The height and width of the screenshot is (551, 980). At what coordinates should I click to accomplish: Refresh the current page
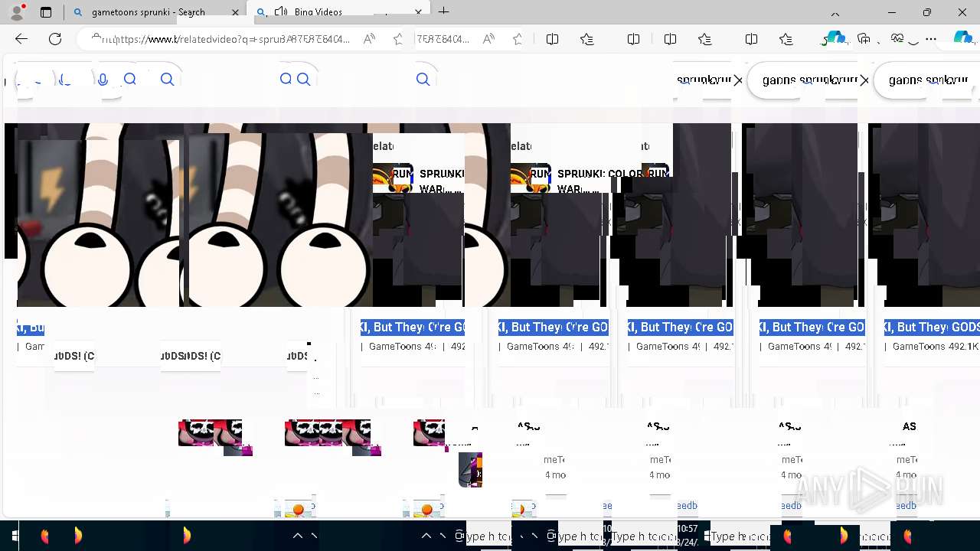(55, 39)
